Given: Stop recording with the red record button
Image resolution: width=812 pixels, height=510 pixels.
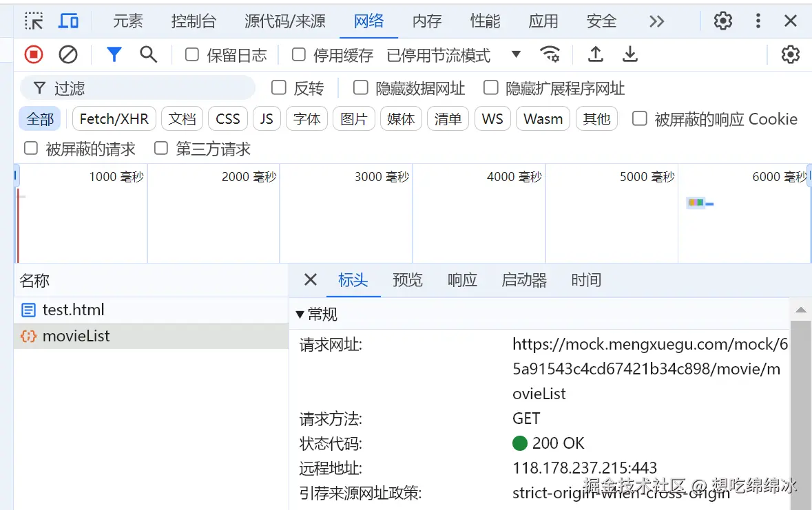Looking at the screenshot, I should point(33,54).
